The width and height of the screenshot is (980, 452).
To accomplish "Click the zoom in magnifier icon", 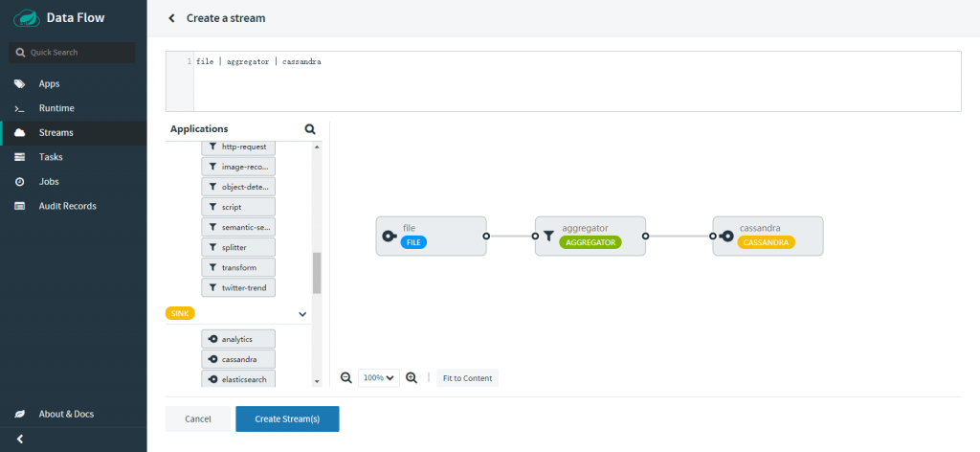I will click(412, 378).
